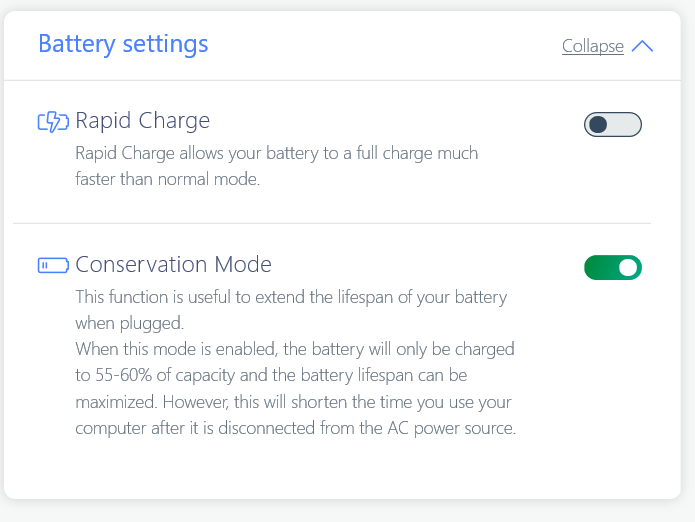Click the line mentioning the AC power source
The image size is (695, 522).
coord(295,429)
